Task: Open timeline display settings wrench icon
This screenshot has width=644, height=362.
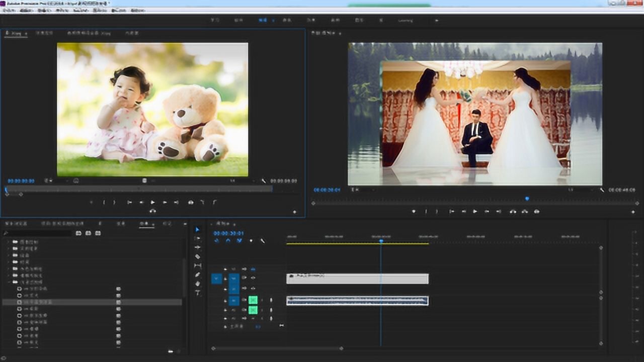Action: click(262, 241)
